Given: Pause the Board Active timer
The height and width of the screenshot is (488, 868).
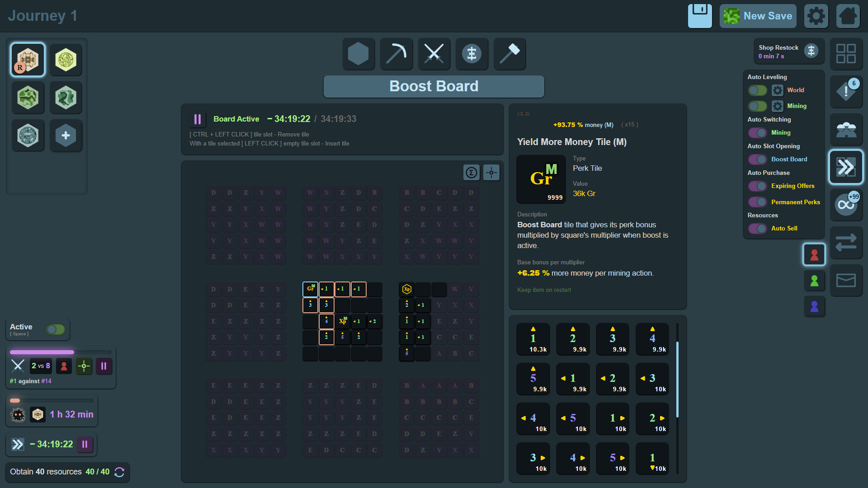Looking at the screenshot, I should point(198,119).
